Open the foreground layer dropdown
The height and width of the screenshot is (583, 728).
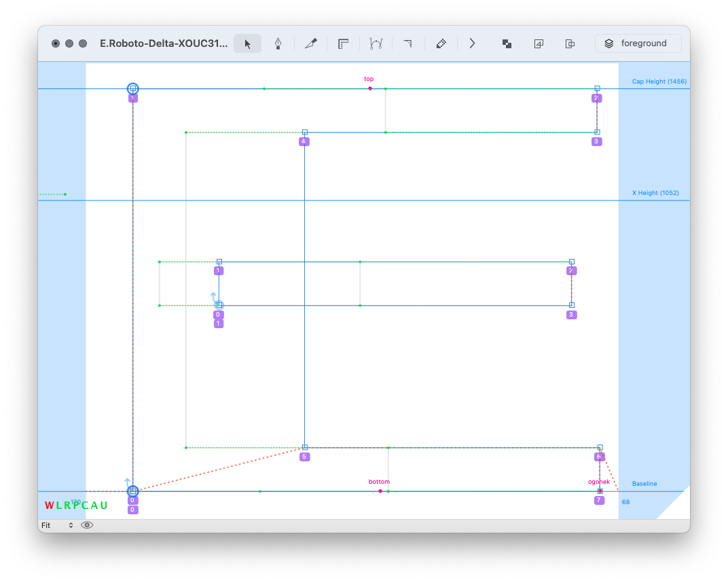coord(638,43)
